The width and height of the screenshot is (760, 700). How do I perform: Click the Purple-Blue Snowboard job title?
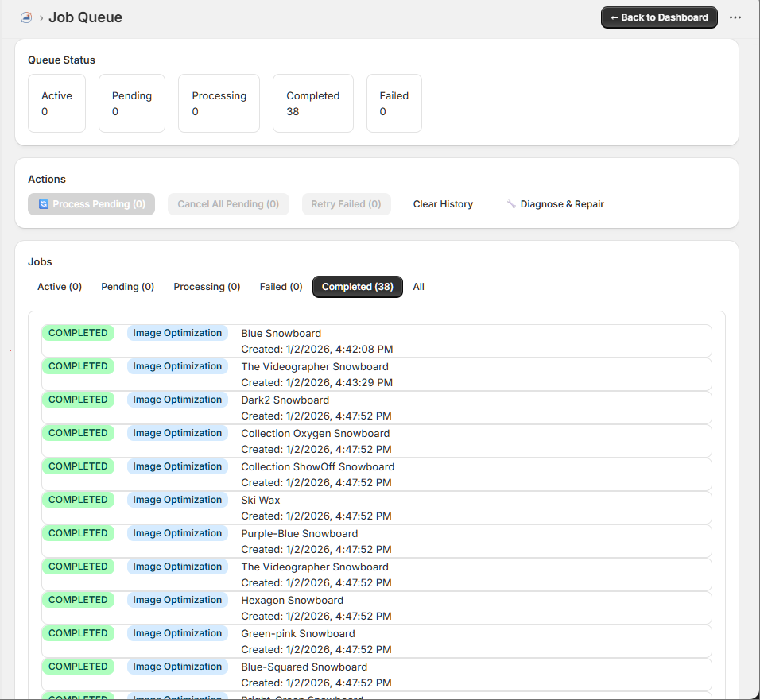[x=300, y=534]
